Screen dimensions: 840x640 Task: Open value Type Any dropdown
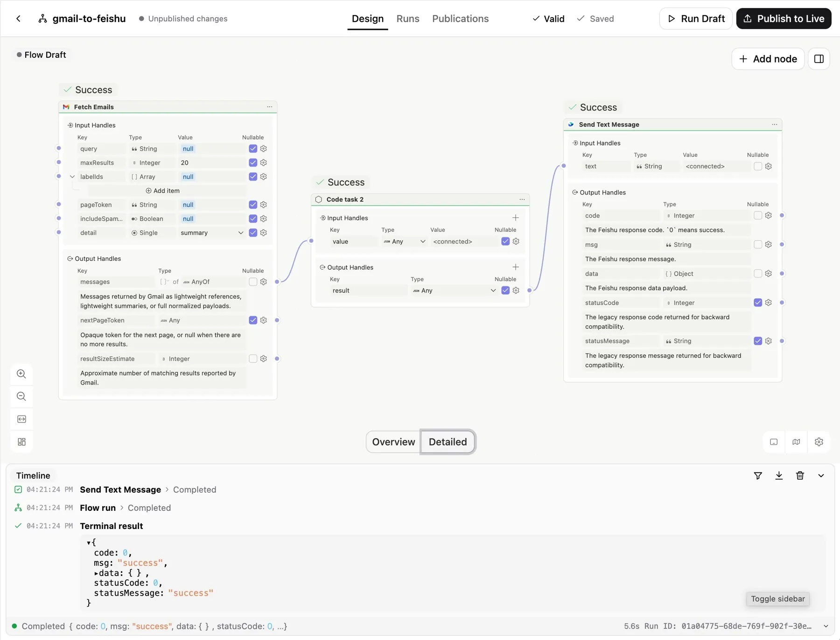click(404, 242)
